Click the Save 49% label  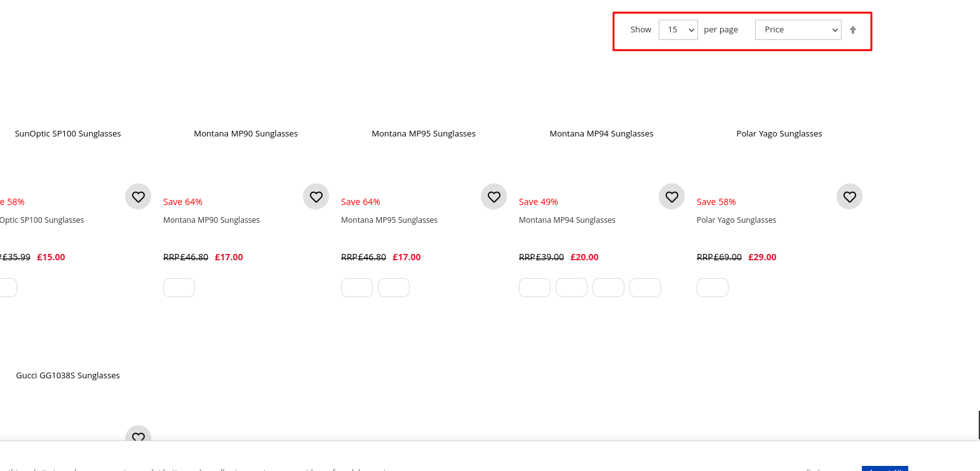click(539, 202)
